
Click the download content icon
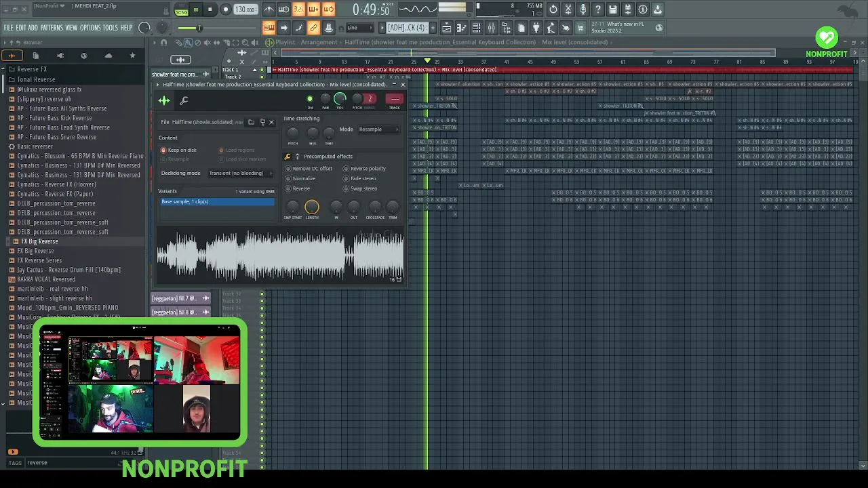658,9
